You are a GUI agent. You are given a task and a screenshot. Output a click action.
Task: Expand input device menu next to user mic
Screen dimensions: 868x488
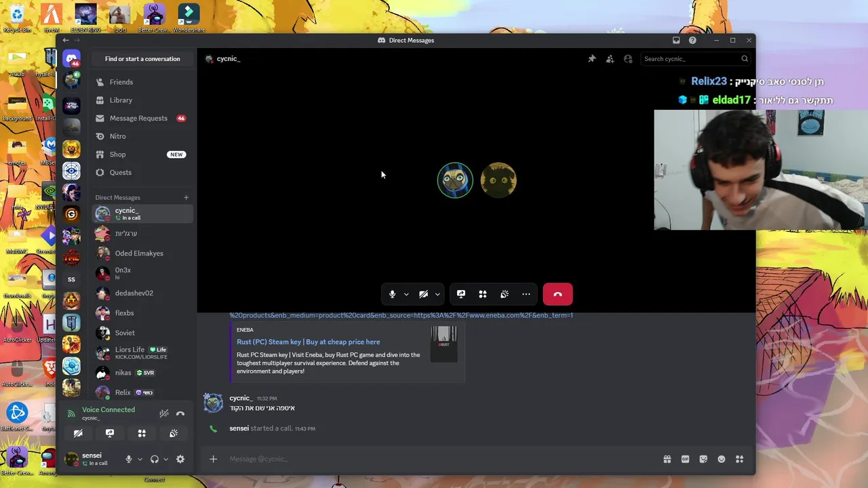pyautogui.click(x=140, y=459)
